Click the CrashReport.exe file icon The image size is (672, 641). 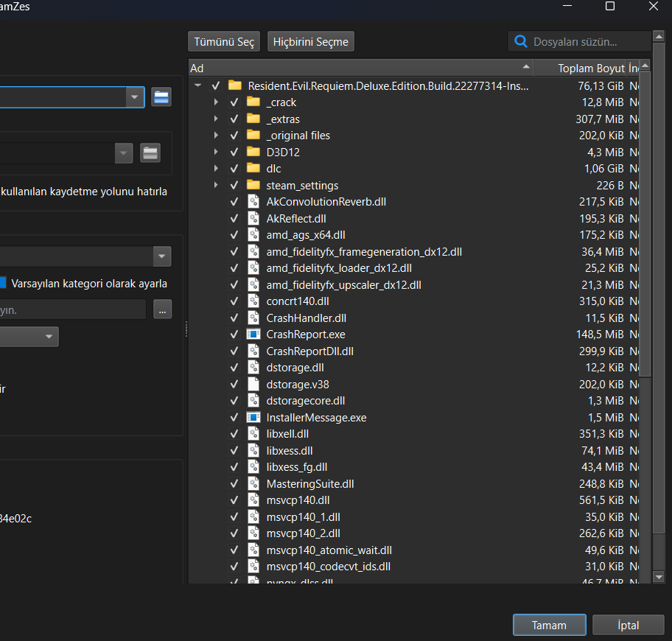253,334
